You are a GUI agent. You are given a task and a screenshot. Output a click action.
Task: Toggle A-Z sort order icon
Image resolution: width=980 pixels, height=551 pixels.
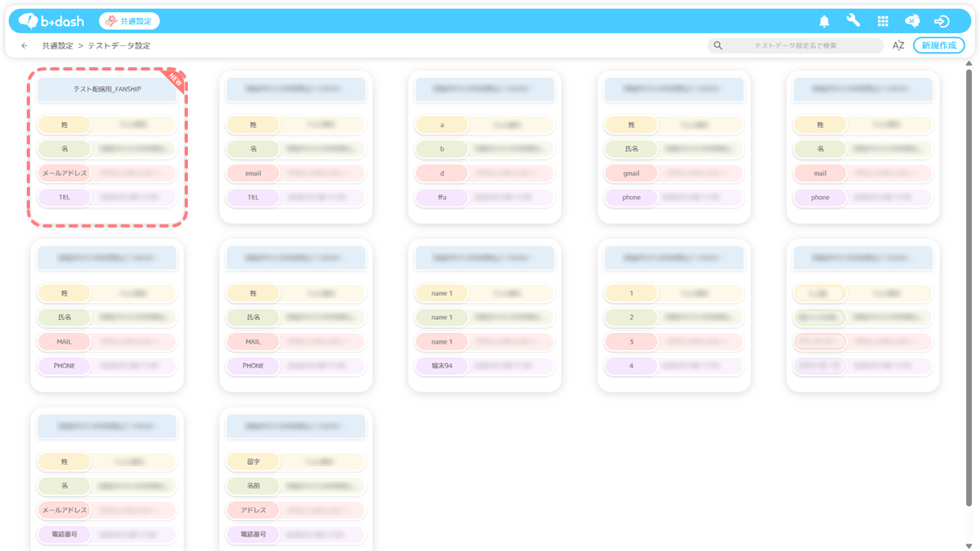(x=898, y=46)
